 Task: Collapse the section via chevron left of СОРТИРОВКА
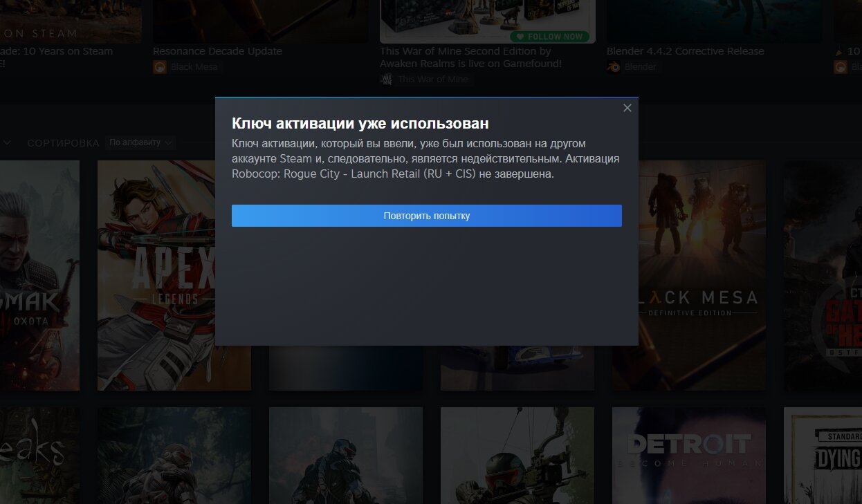tap(7, 143)
